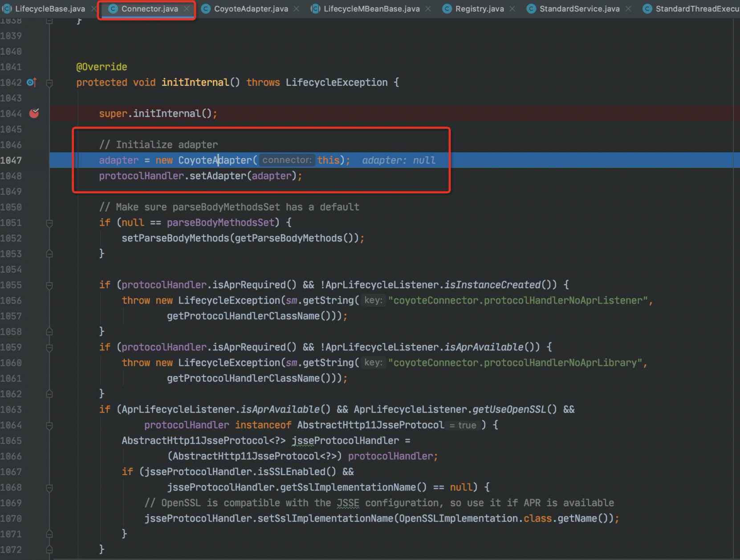Click fold end marker on line 1053
The width and height of the screenshot is (740, 560).
click(49, 254)
